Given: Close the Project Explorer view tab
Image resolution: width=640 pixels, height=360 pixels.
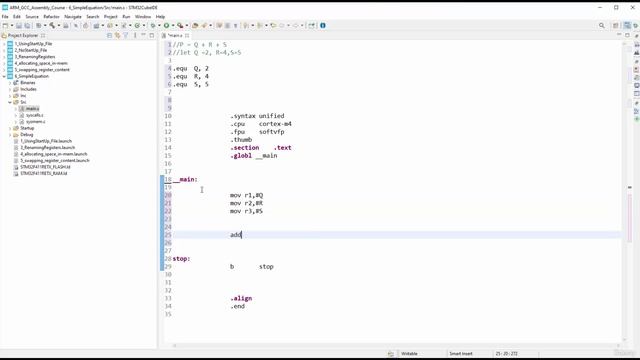Looking at the screenshot, I should pos(43,36).
